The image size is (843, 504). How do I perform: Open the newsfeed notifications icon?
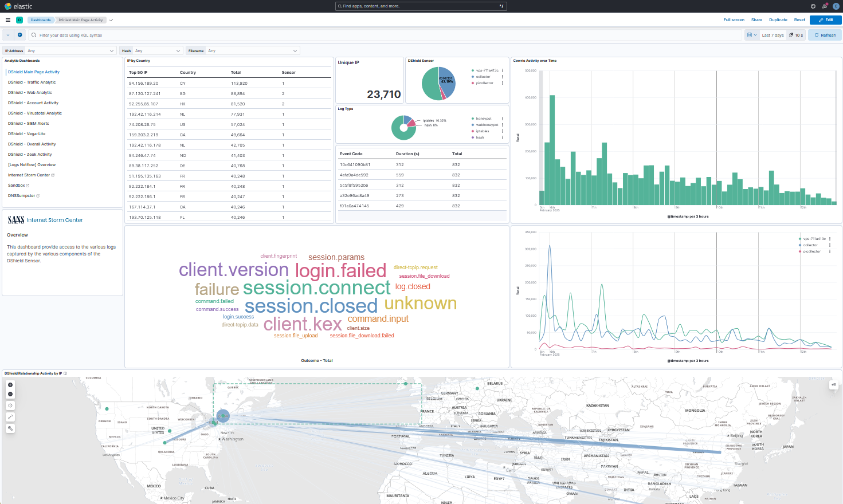[x=825, y=6]
